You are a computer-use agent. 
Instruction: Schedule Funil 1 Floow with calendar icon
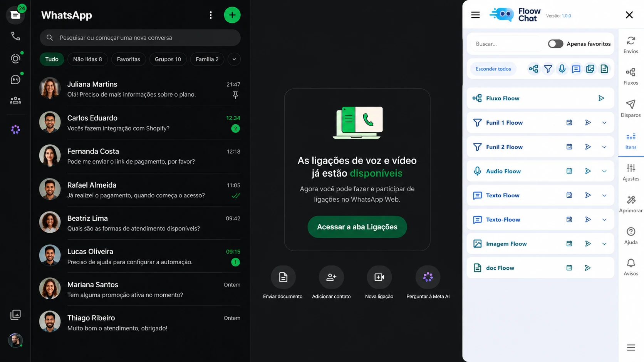point(569,122)
